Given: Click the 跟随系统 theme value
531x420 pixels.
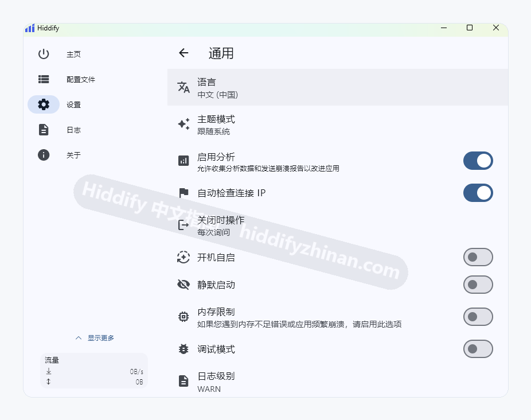Looking at the screenshot, I should tap(213, 131).
